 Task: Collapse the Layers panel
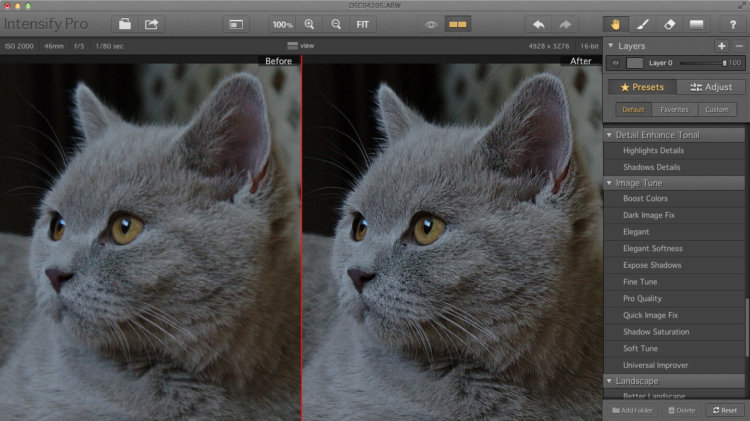coord(611,45)
